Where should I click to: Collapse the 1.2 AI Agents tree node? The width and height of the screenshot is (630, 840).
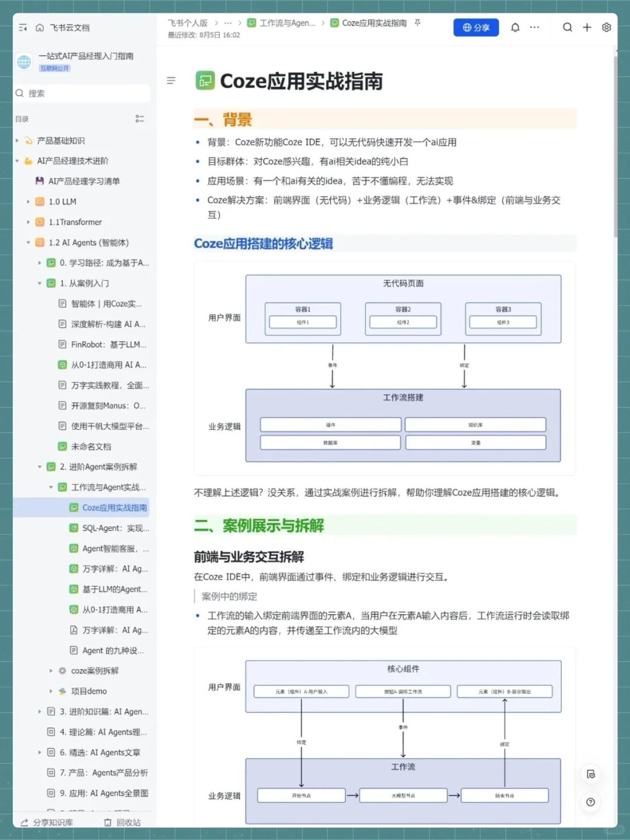tap(28, 242)
